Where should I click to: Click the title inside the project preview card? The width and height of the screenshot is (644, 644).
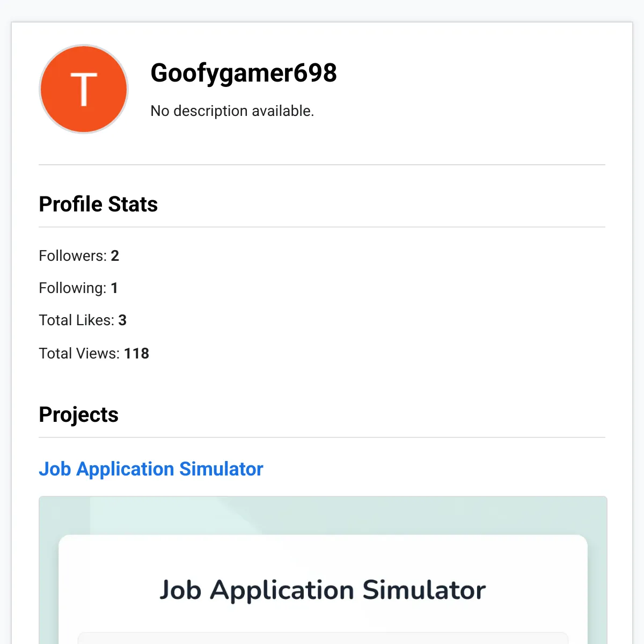click(322, 590)
